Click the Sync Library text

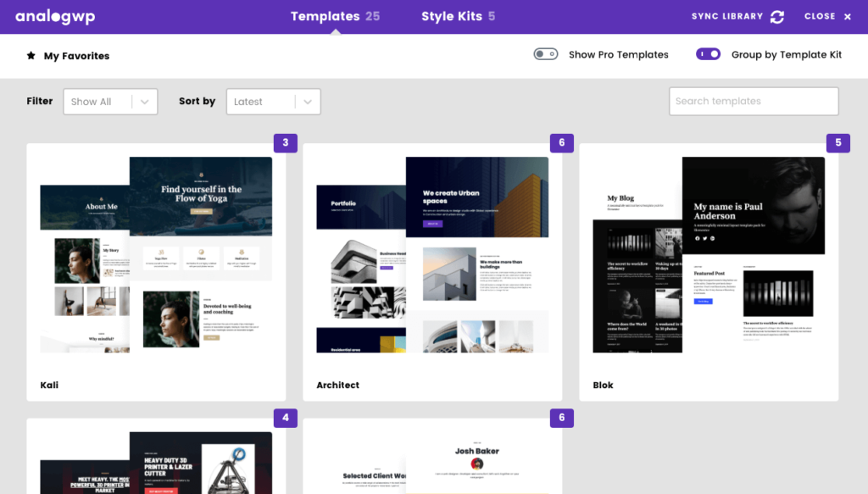tap(726, 17)
